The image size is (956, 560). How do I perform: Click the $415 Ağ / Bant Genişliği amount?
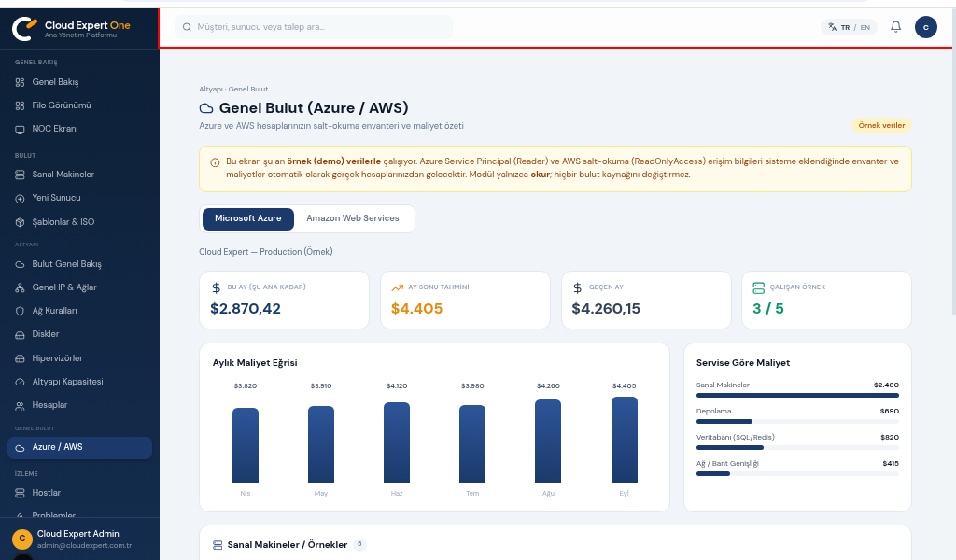[891, 464]
